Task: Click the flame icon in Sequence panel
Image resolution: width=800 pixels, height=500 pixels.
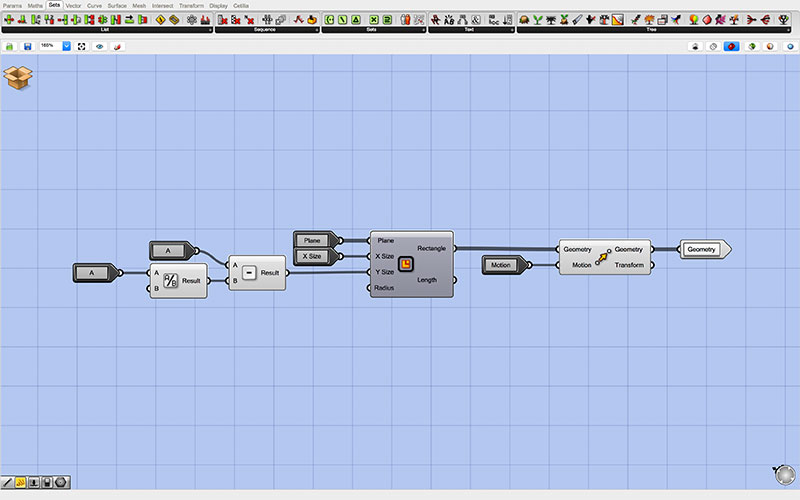Action: click(x=312, y=20)
